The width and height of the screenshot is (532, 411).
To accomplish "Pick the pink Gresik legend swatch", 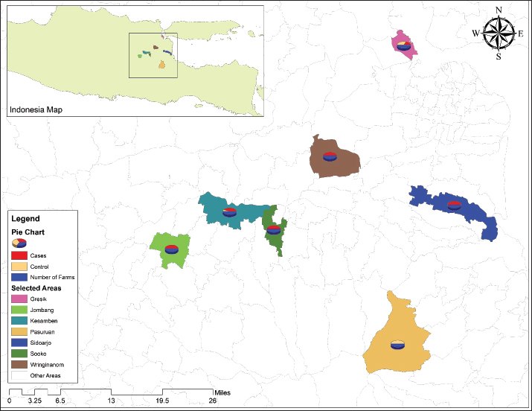I will (x=19, y=299).
